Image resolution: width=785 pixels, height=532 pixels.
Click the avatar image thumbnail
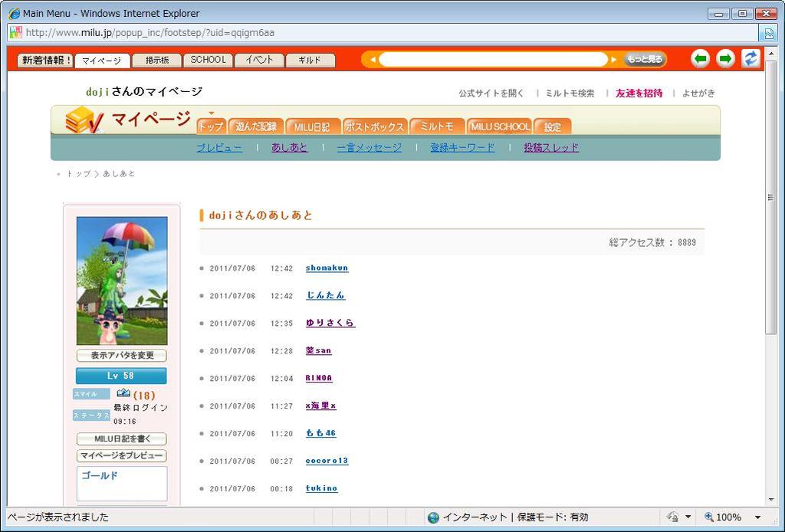(122, 281)
